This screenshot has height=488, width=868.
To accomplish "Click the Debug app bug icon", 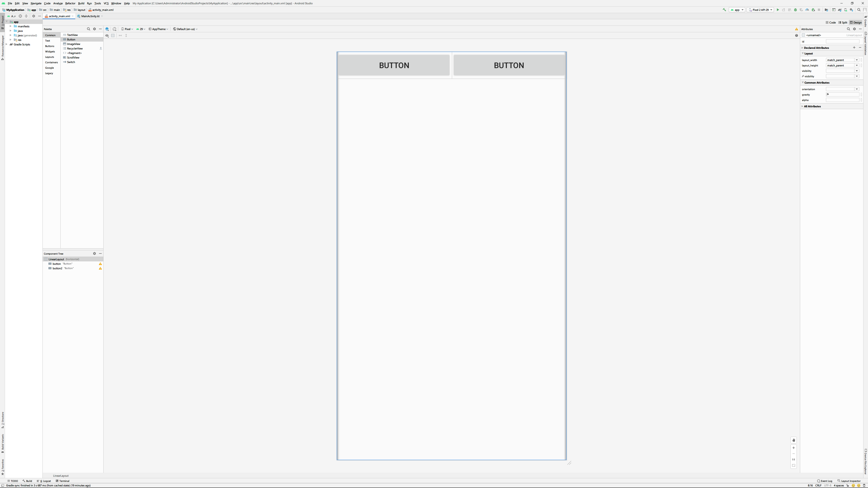I will (796, 10).
